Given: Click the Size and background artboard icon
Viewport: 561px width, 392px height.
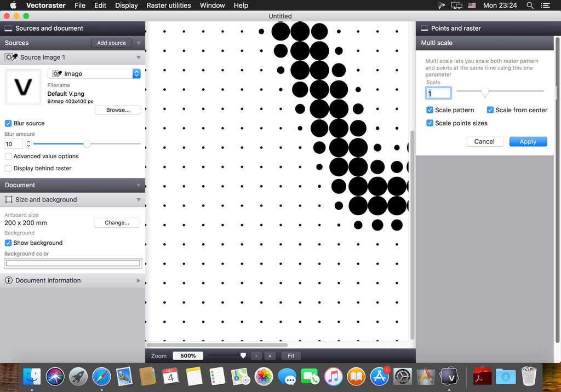Looking at the screenshot, I should [9, 200].
